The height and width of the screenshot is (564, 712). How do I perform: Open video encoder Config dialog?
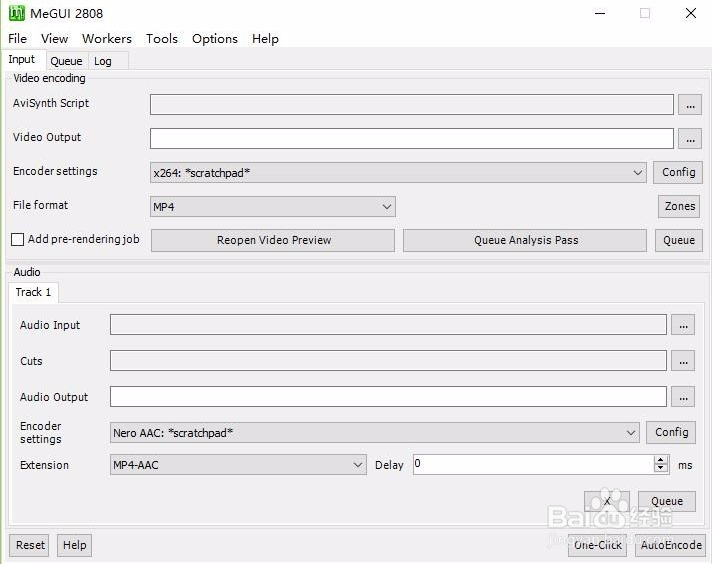(678, 172)
